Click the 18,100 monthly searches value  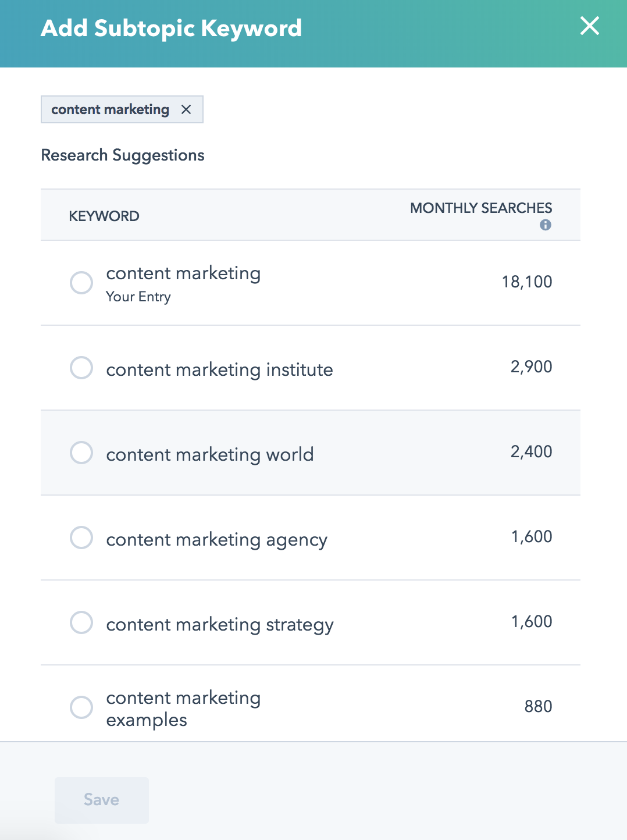click(527, 282)
